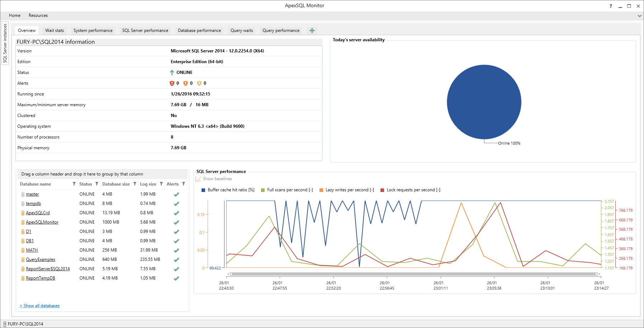Image resolution: width=644 pixels, height=328 pixels.
Task: Sort by the Database name column header
Action: tap(35, 184)
